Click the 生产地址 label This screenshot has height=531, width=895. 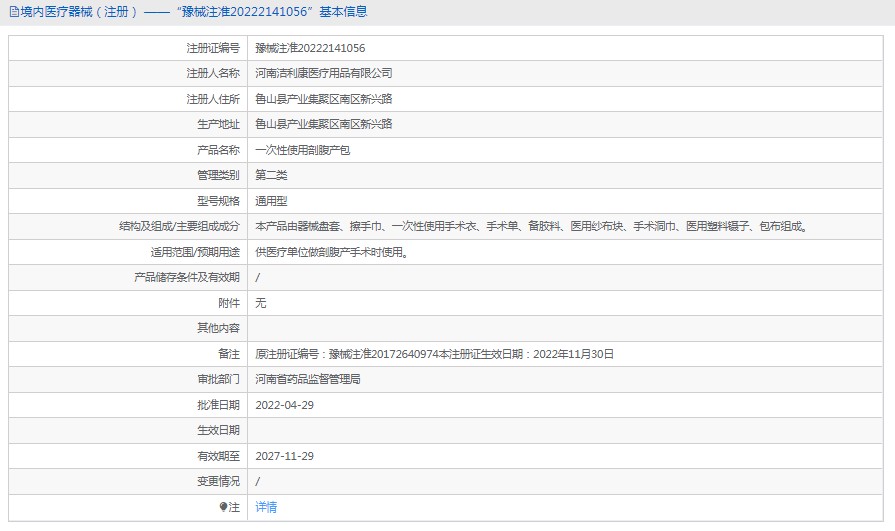[x=218, y=124]
